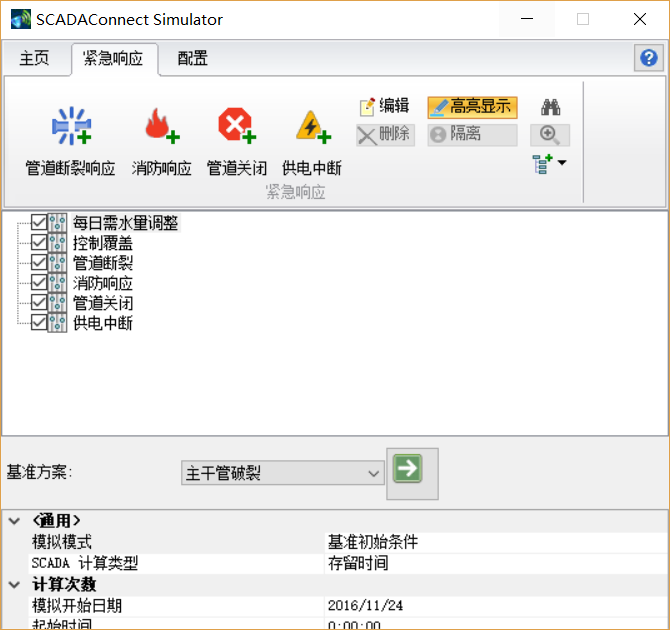The image size is (670, 630).
Task: Close the SCADAConnect Simulator window
Action: pos(640,19)
